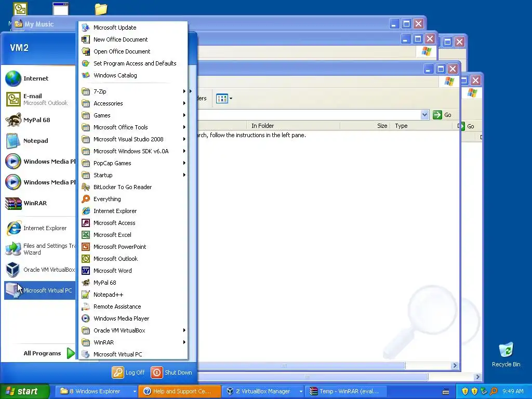Expand Microsoft Visual Studio 2008 submenu
This screenshot has height=399, width=532.
pyautogui.click(x=133, y=139)
